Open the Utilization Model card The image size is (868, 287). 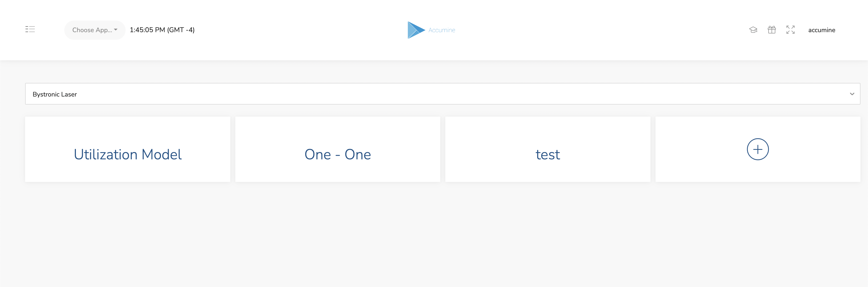[128, 149]
